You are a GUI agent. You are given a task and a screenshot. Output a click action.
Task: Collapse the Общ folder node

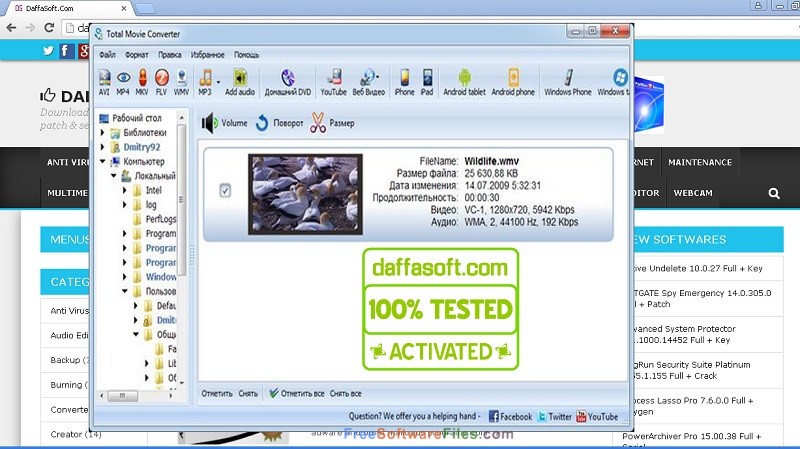pos(136,334)
